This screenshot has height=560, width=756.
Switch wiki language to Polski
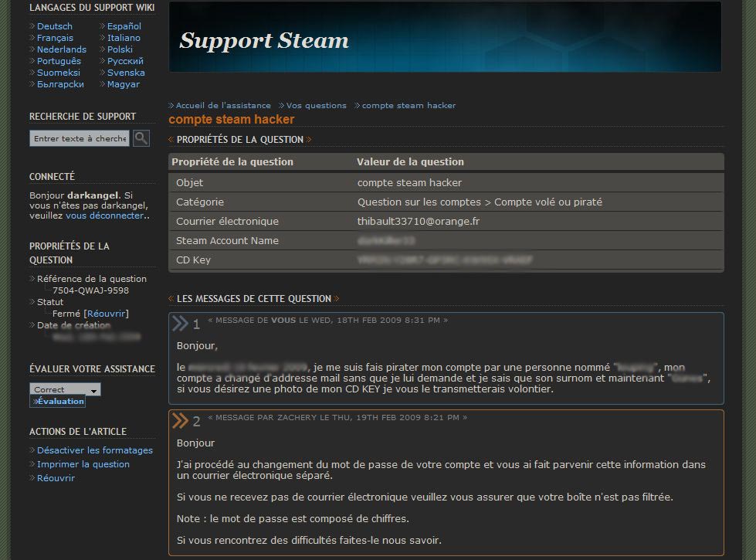[x=120, y=49]
